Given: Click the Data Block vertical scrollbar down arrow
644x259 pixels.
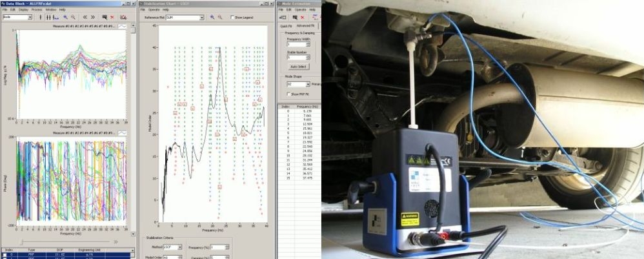Looking at the screenshot, I should [133, 234].
